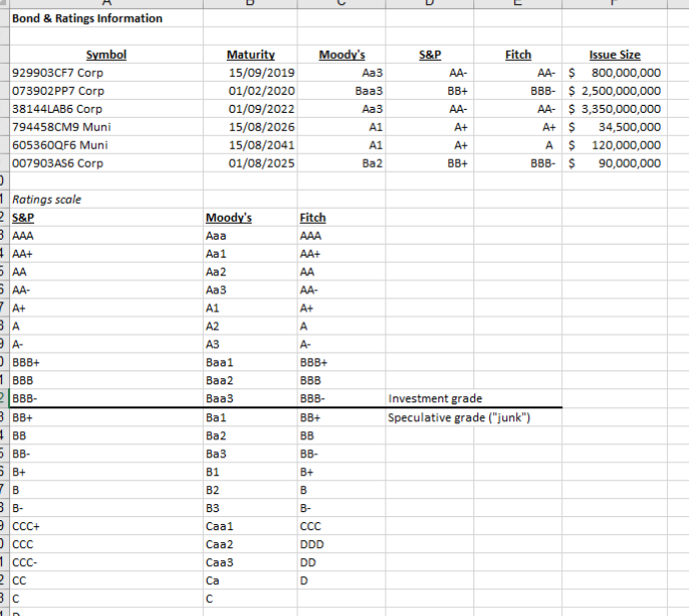The image size is (689, 616).
Task: Select Moody's scale cell B1
Action: 251,471
